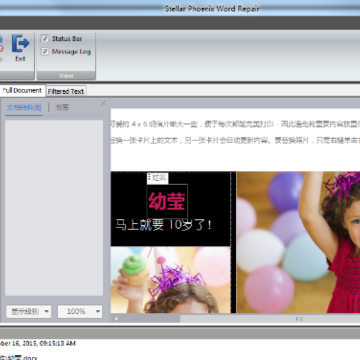Toggle the Status Bar checkbox
This screenshot has height=360, width=360.
(45, 39)
